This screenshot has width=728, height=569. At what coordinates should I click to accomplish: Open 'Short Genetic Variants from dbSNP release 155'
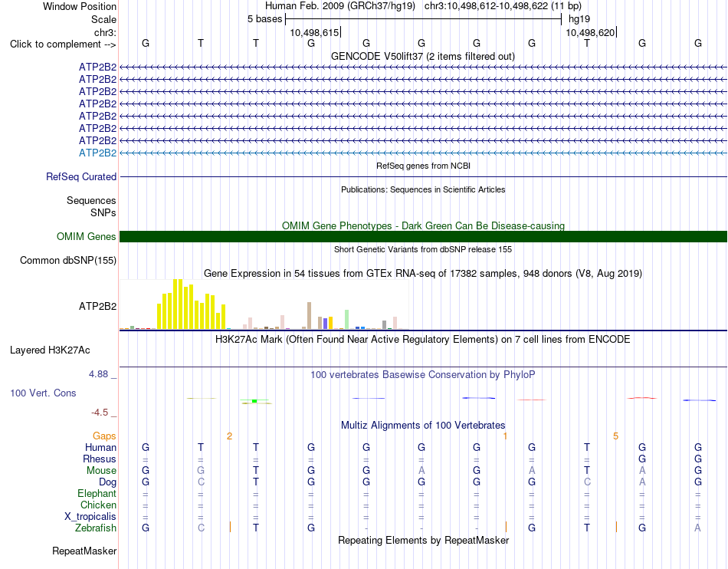point(423,249)
